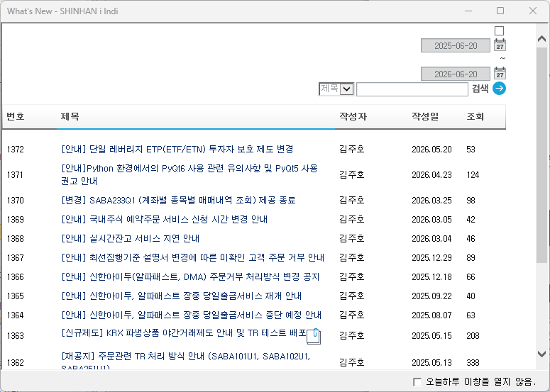
Task: Open calendar picker for start date 2025-06-20
Action: tap(500, 45)
